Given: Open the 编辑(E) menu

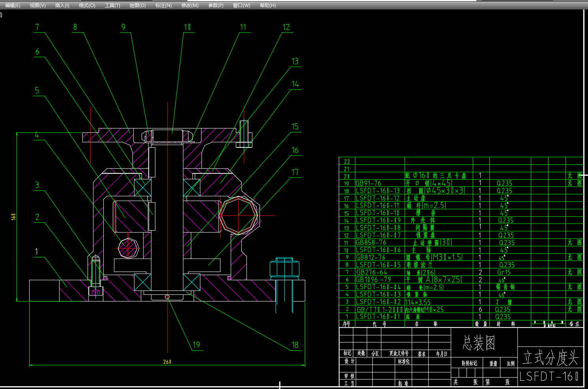Looking at the screenshot, I should point(13,6).
